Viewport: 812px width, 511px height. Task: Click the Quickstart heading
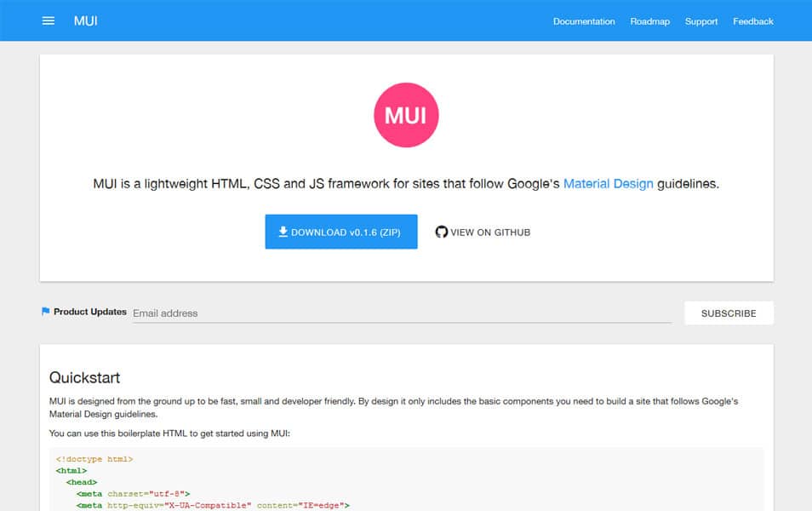click(x=84, y=377)
